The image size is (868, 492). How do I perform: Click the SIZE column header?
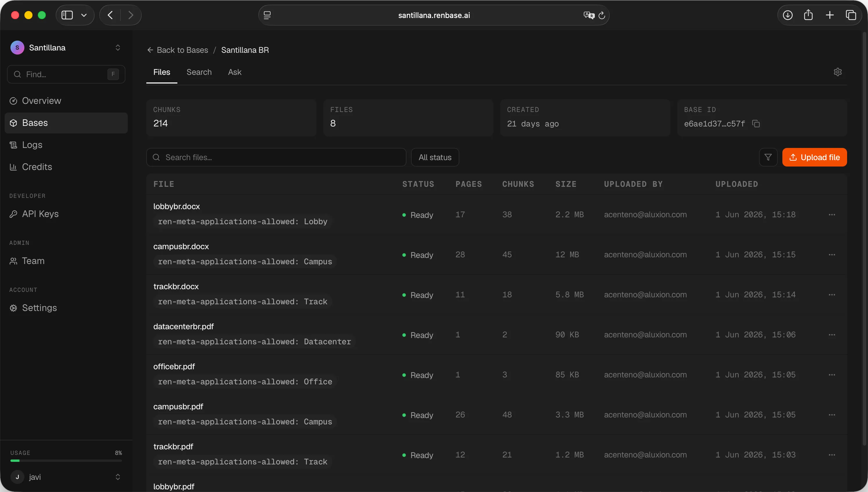click(566, 184)
